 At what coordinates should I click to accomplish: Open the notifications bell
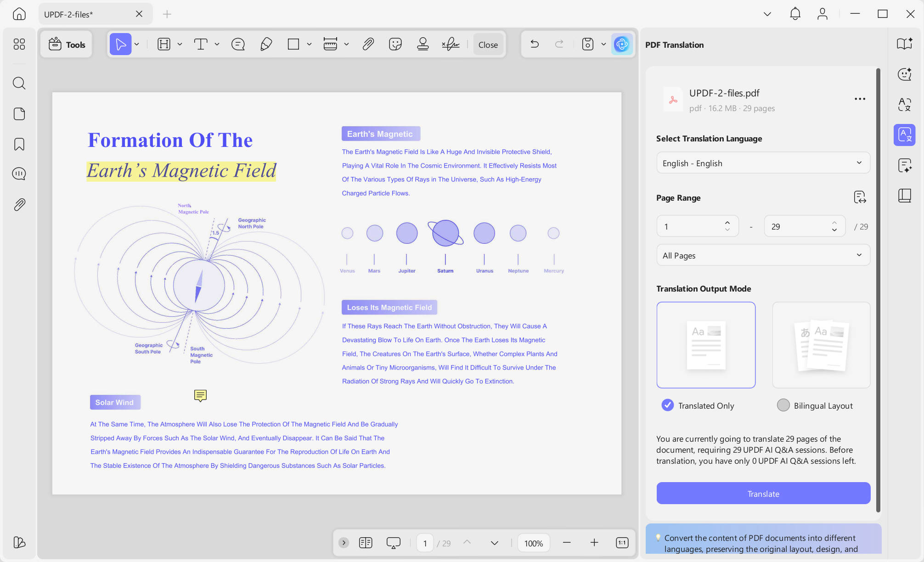coord(795,14)
